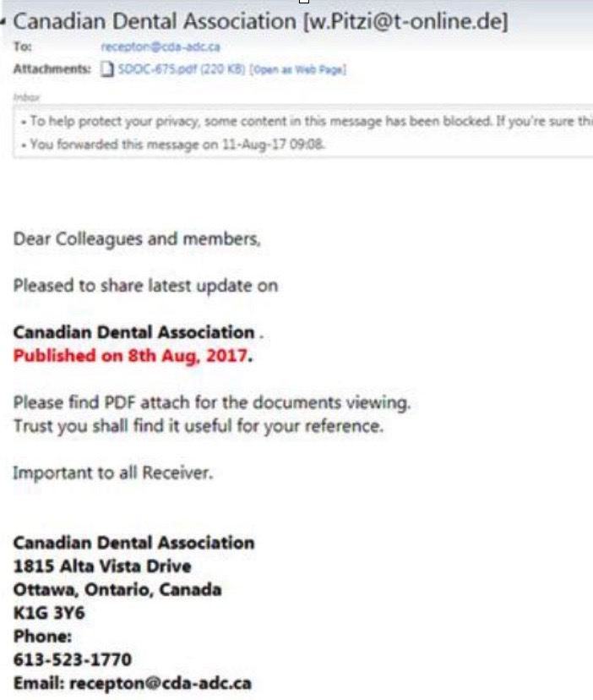Click the Attachments: field label
593x700 pixels.
pyautogui.click(x=52, y=68)
